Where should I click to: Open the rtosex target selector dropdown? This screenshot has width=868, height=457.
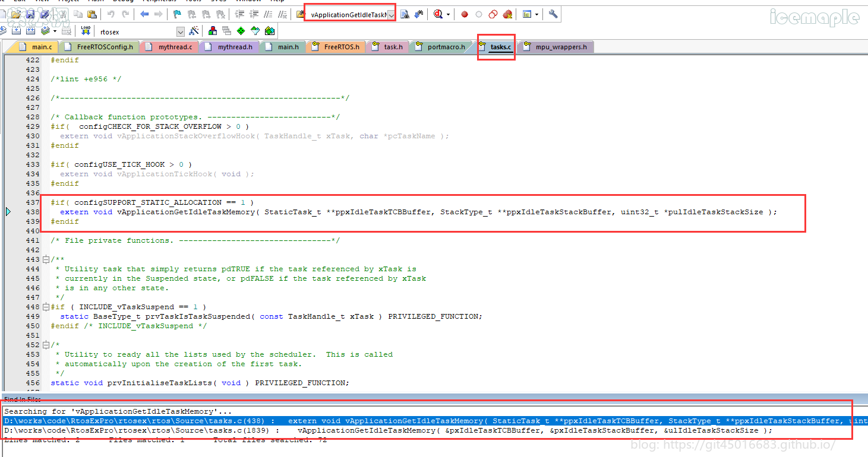[181, 32]
